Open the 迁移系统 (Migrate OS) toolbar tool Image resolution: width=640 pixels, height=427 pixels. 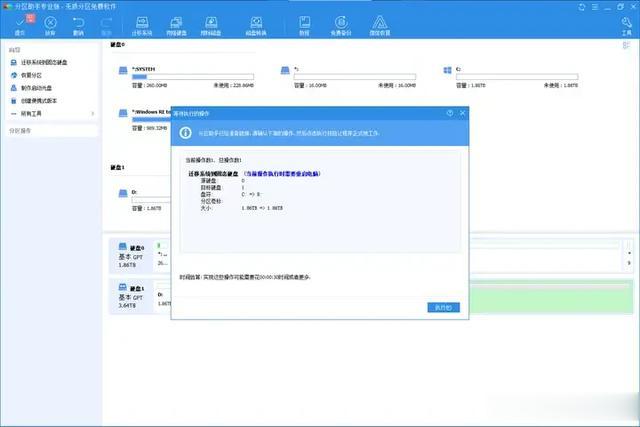click(142, 25)
